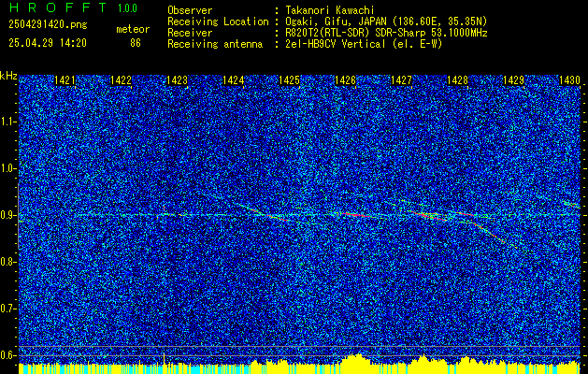Click the version number 1.0.0
Viewport: 588px width, 374px height.
(127, 8)
